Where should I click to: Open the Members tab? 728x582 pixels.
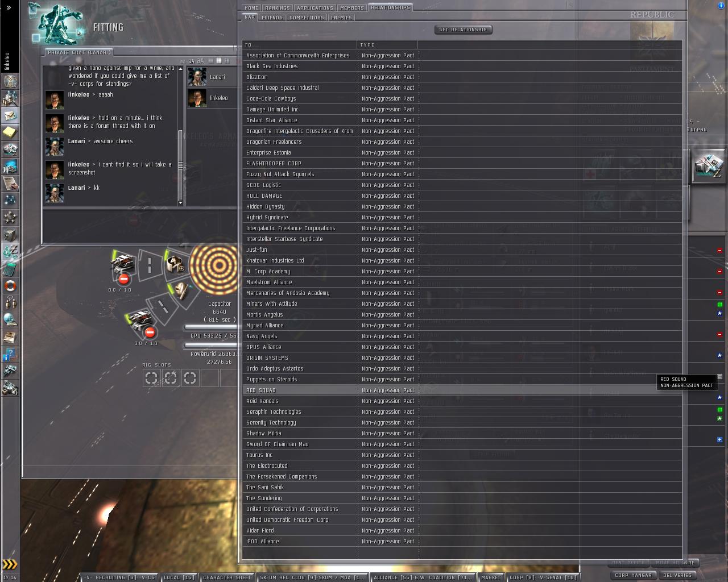pyautogui.click(x=351, y=8)
